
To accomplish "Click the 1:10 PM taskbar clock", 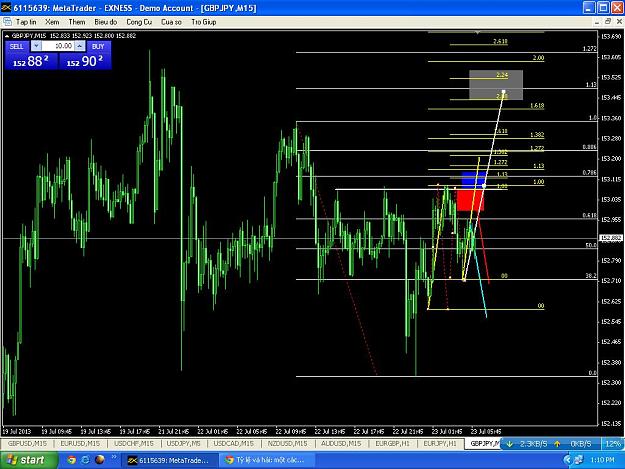I will 602,460.
